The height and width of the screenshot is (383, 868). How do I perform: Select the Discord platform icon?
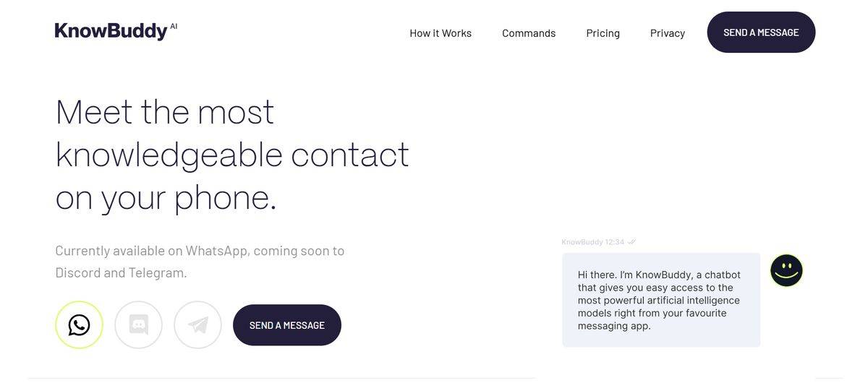tap(138, 325)
